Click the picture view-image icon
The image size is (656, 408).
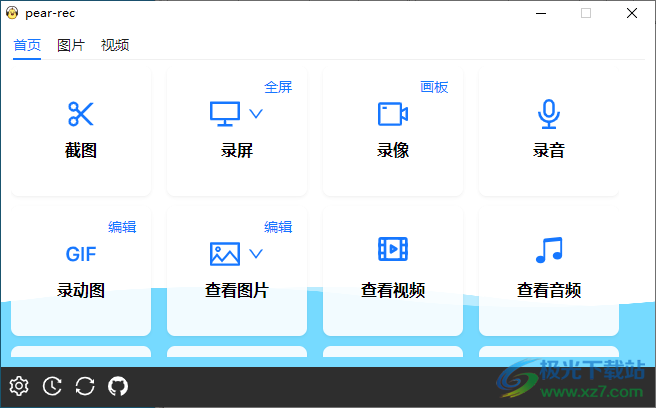coord(225,254)
